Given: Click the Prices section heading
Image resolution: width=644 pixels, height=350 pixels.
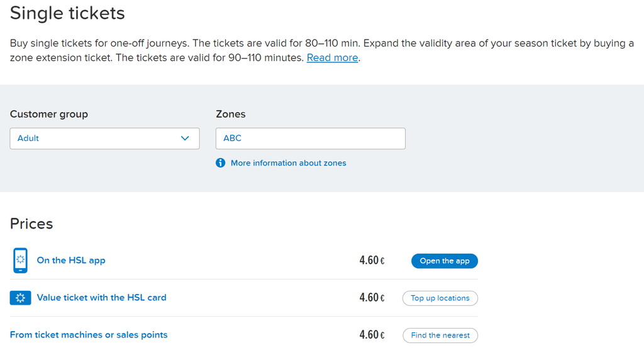Looking at the screenshot, I should point(31,223).
